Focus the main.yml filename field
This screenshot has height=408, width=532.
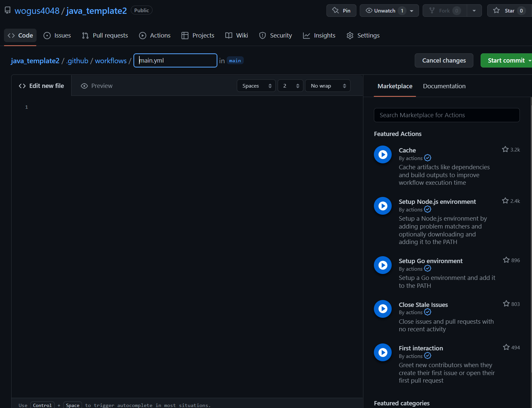coord(175,60)
